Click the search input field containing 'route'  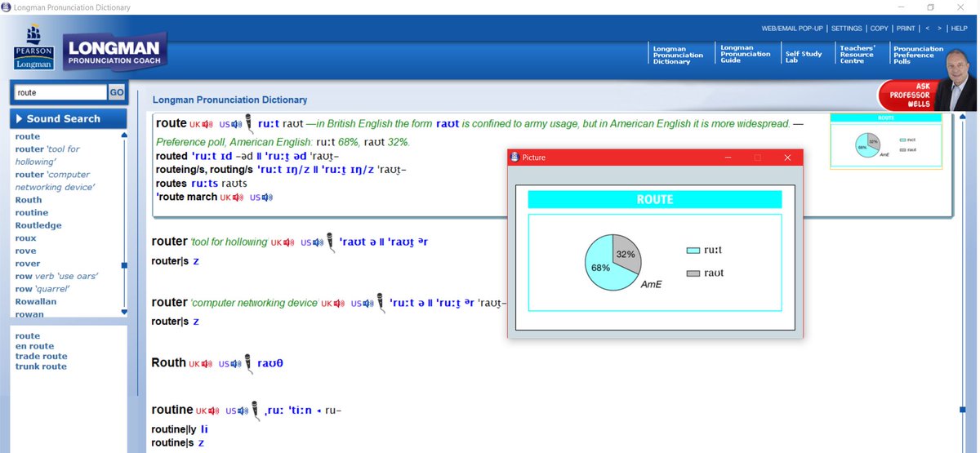pos(60,93)
